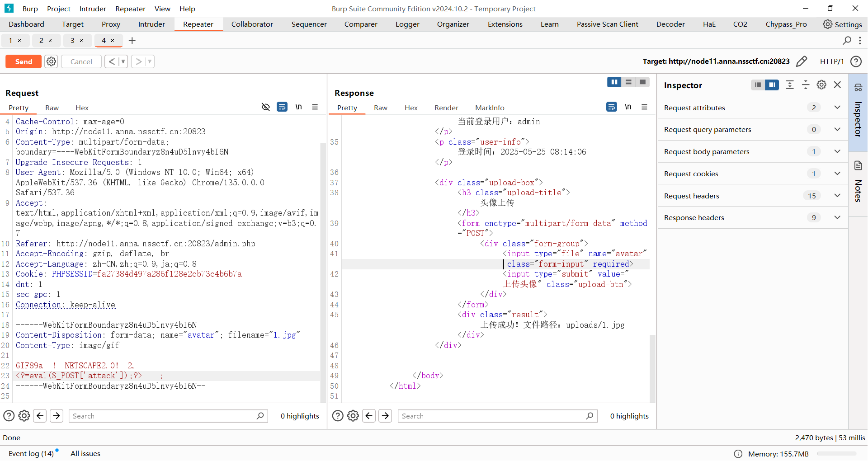This screenshot has width=868, height=461.
Task: Close the Inspector panel
Action: point(837,85)
